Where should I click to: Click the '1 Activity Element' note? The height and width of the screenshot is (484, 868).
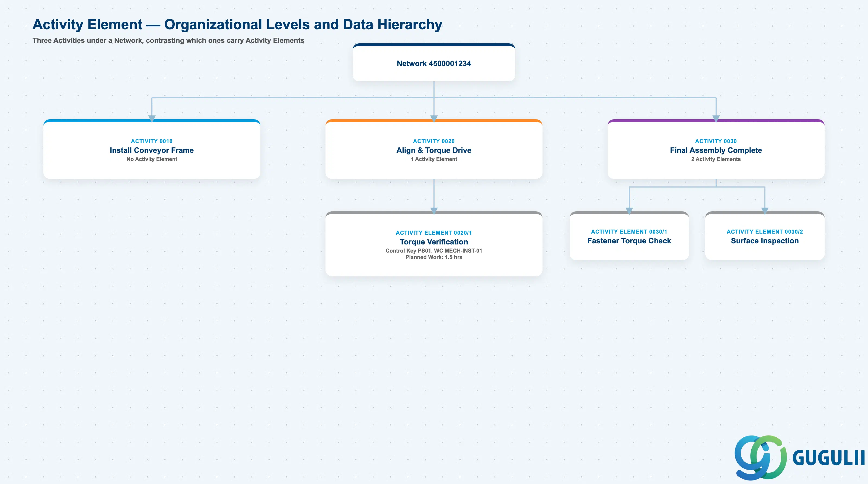coord(434,159)
